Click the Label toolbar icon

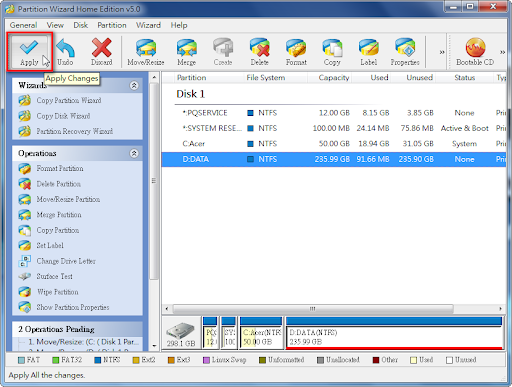tap(369, 51)
